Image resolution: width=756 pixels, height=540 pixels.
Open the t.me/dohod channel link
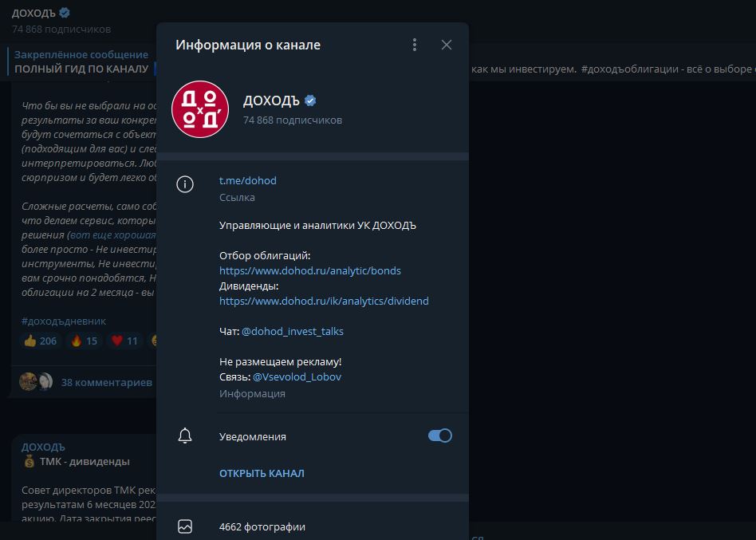pos(248,180)
